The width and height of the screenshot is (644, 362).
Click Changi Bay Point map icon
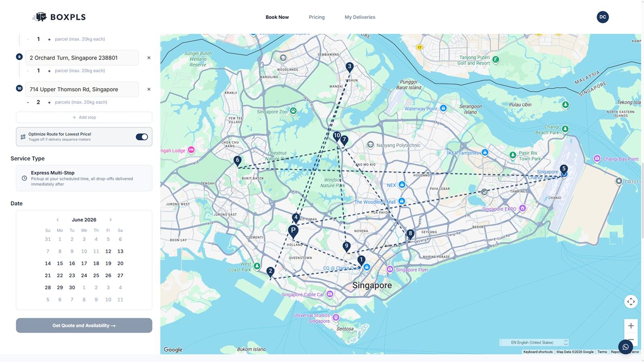pos(597,158)
